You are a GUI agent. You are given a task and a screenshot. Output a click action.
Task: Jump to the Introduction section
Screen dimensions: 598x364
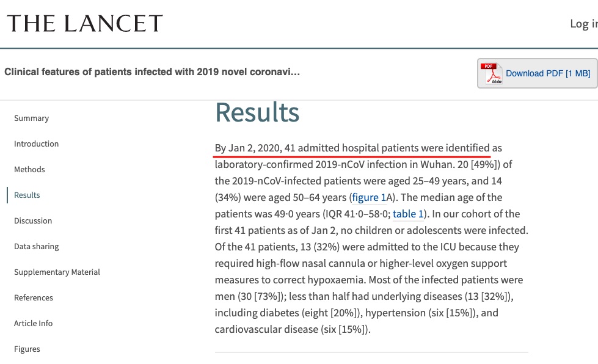[37, 144]
